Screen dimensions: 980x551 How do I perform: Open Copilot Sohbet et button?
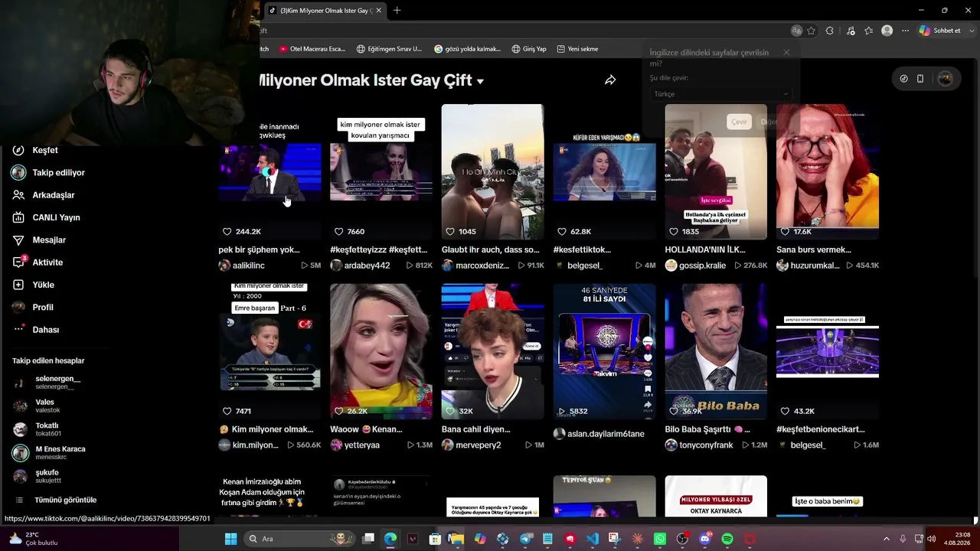(x=940, y=31)
